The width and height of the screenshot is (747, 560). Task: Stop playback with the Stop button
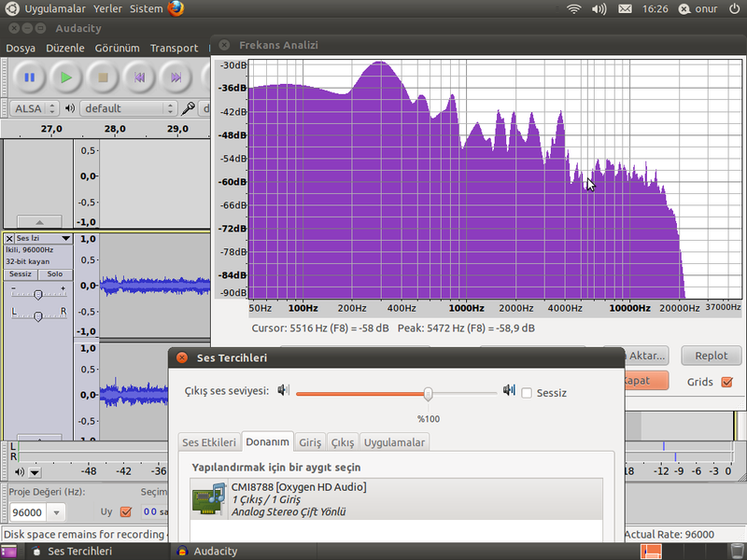103,77
